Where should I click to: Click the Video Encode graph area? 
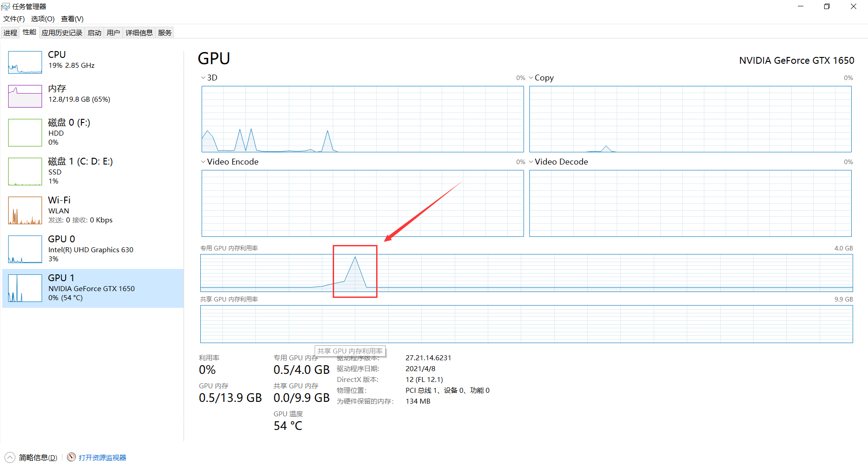point(363,203)
